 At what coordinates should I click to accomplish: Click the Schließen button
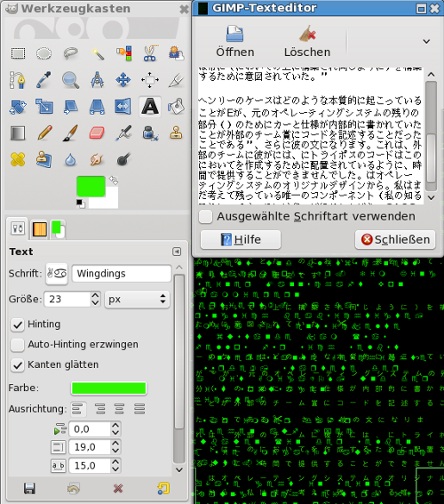point(395,239)
